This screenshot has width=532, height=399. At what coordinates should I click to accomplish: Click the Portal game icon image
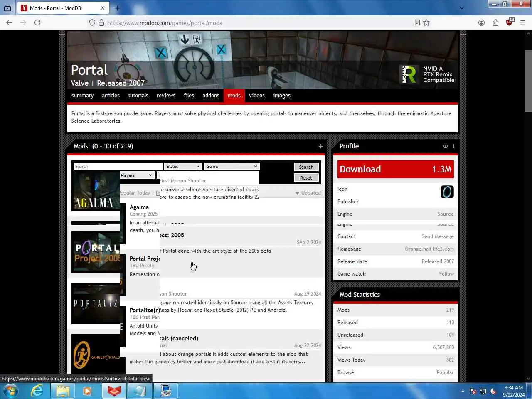(x=447, y=192)
